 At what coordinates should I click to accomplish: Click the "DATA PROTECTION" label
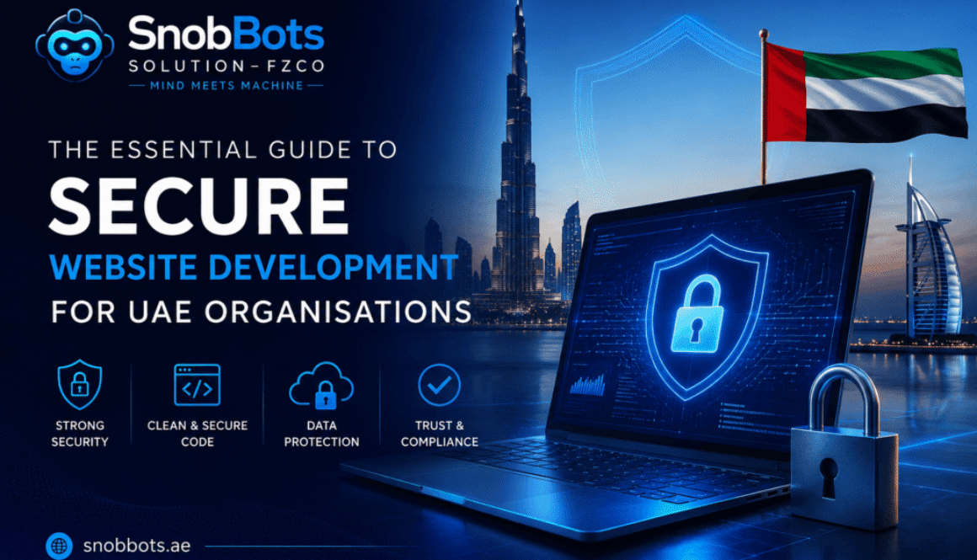tap(322, 434)
